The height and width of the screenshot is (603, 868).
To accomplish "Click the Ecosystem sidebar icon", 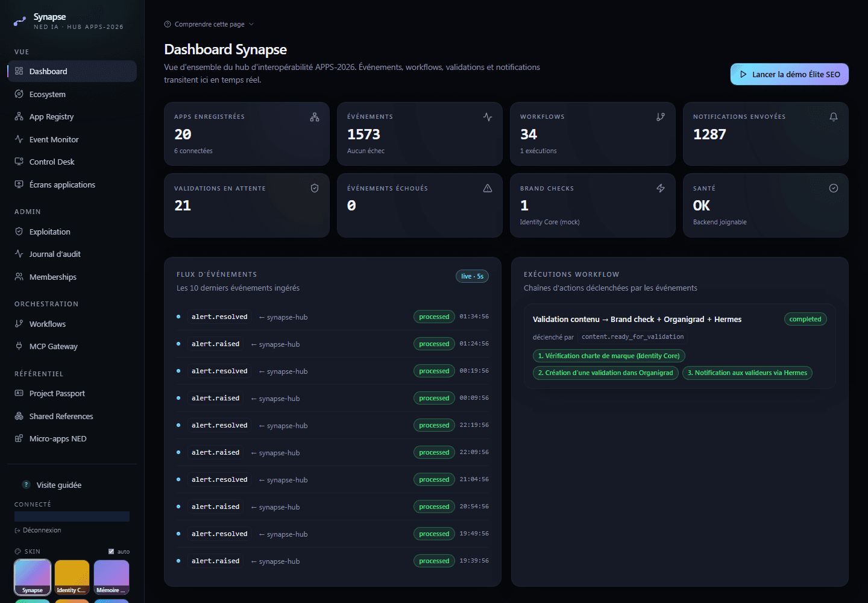I will pos(19,94).
